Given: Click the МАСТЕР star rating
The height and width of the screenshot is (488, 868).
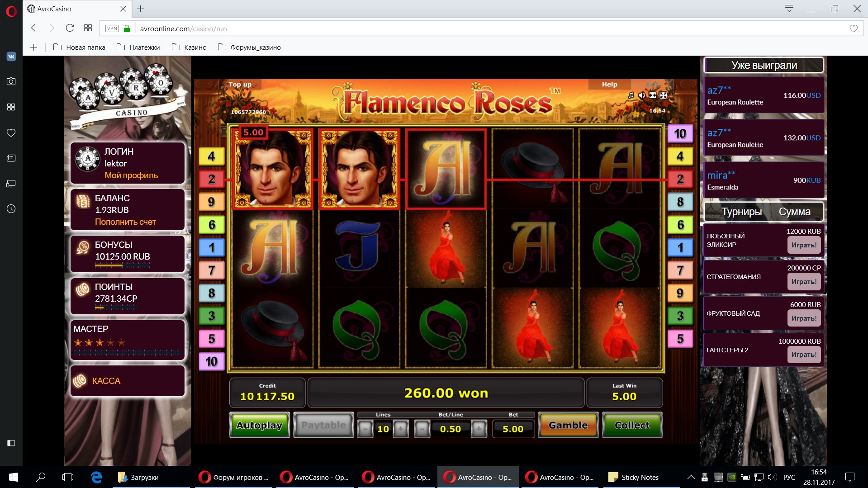Looking at the screenshot, I should coord(100,342).
